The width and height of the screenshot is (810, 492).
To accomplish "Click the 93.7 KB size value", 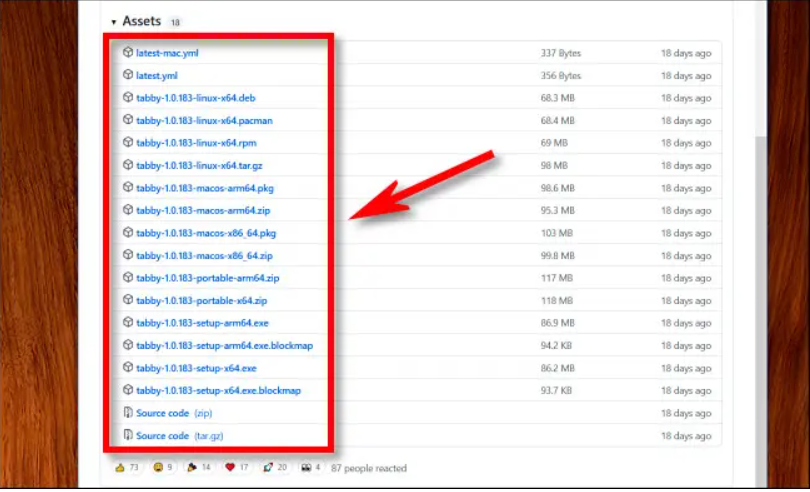I will (x=556, y=391).
